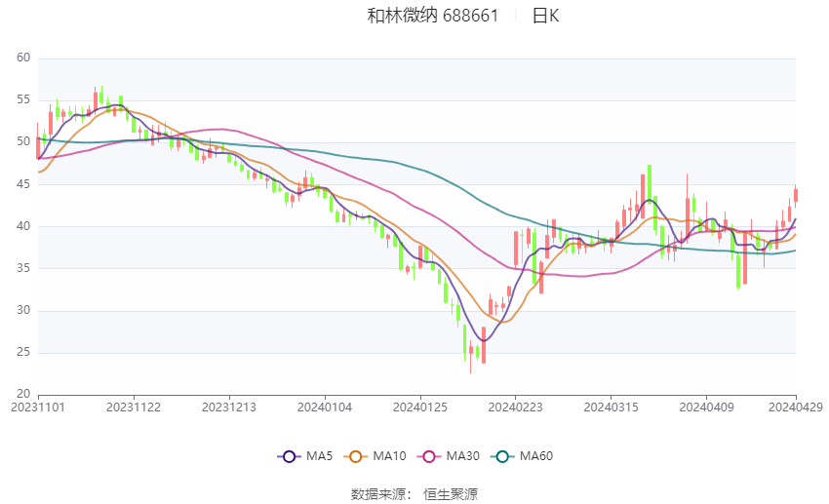Toggle MA30 series via legend text

(x=462, y=456)
